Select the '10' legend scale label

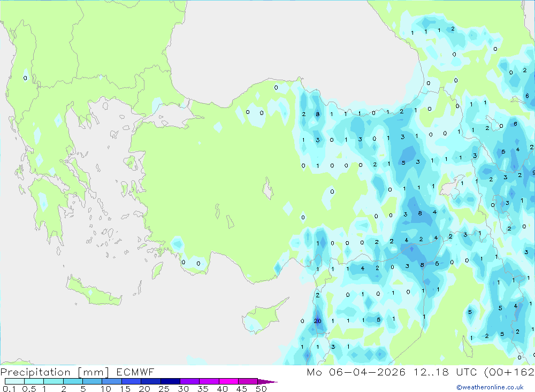click(x=105, y=389)
